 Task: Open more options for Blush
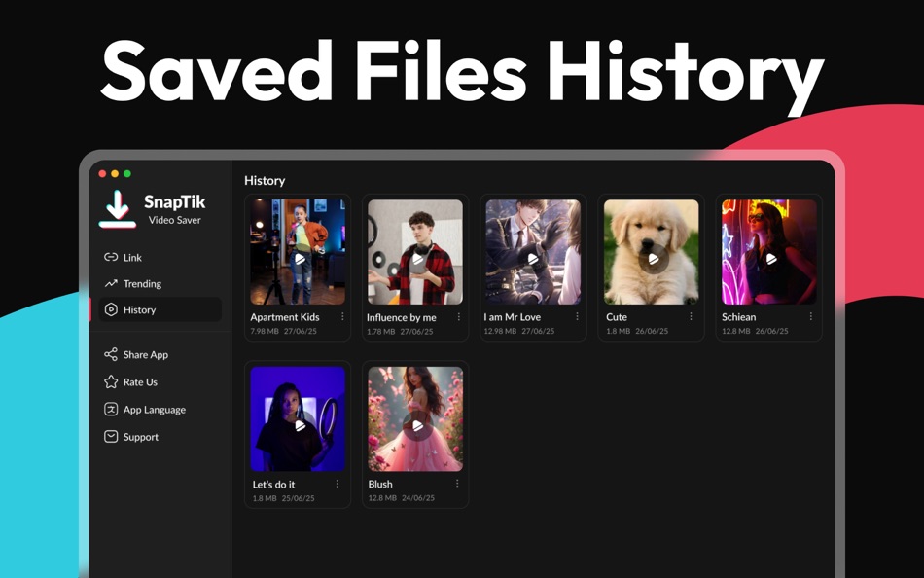point(457,483)
